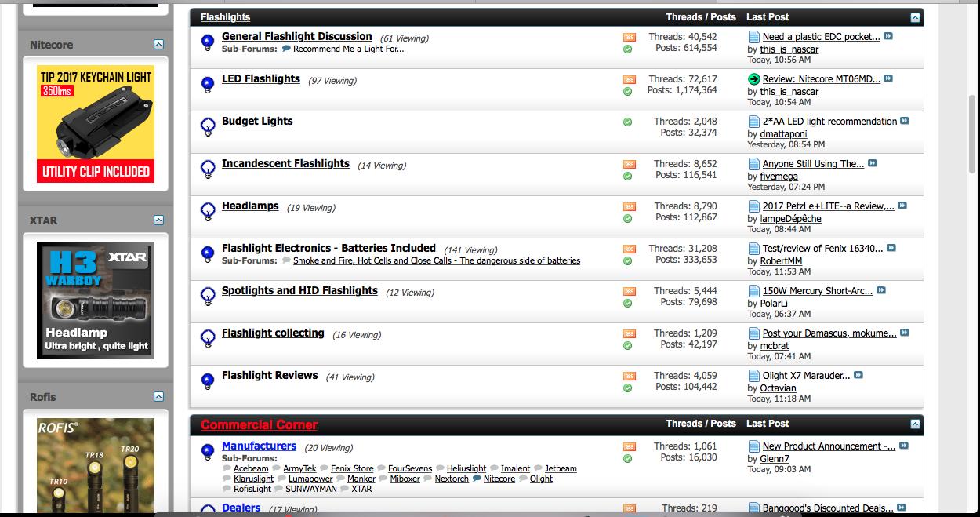Click Nitecore TIP 2017 Keychain Light ad
The width and height of the screenshot is (980, 517).
point(96,124)
